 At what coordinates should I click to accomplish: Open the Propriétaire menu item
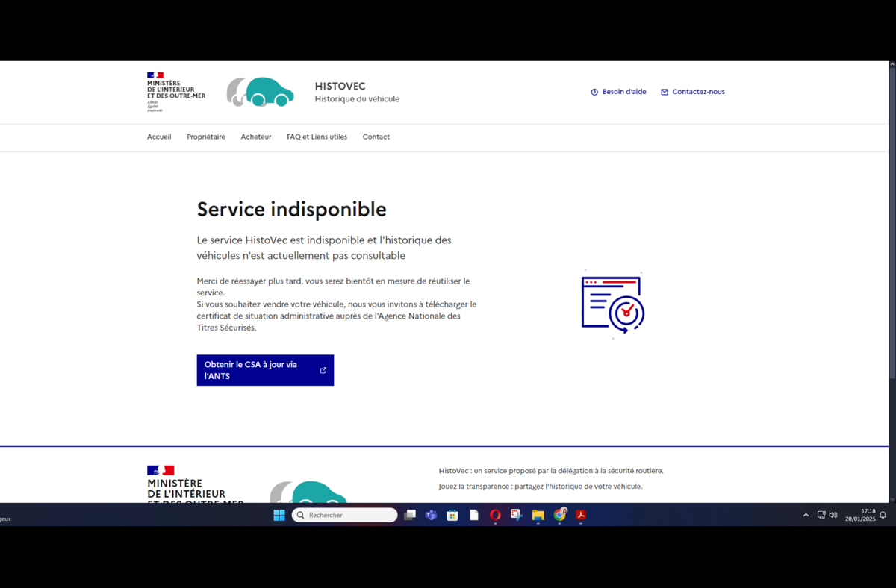[206, 137]
